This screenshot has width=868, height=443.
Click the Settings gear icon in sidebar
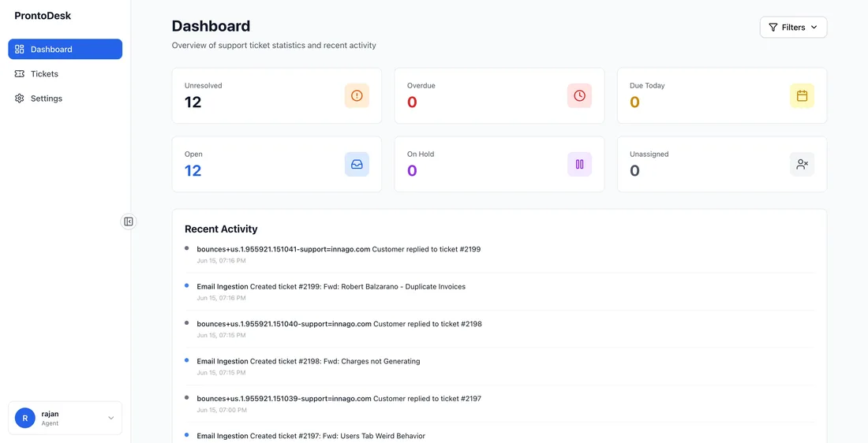(x=20, y=99)
